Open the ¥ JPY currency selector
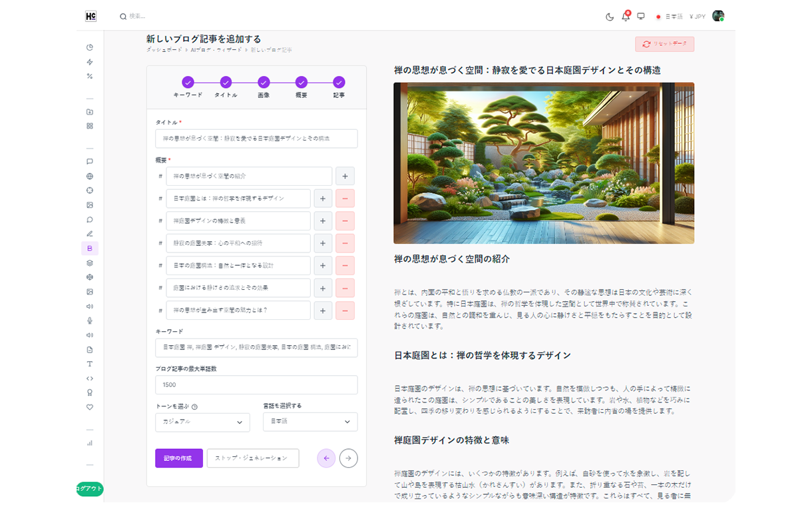812x505 pixels. point(698,17)
